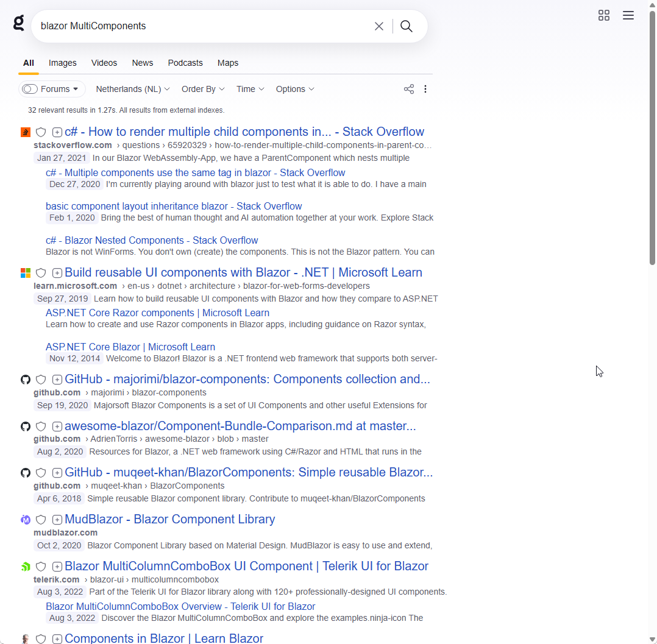Click shield icon for Learn Blazor result

pos(41,639)
